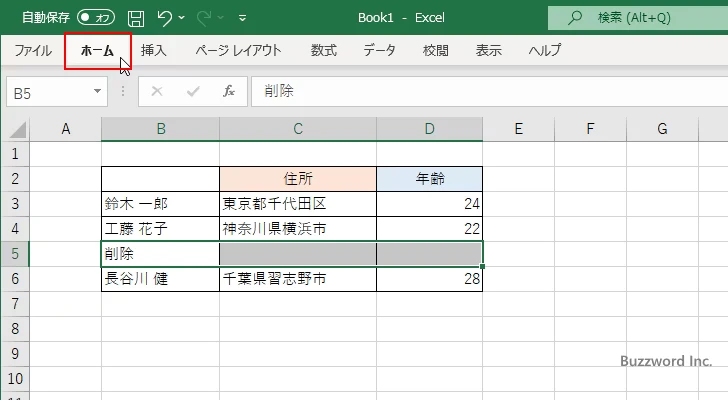This screenshot has width=728, height=400.
Task: Click cell containing 長谷川 健
Action: point(160,279)
